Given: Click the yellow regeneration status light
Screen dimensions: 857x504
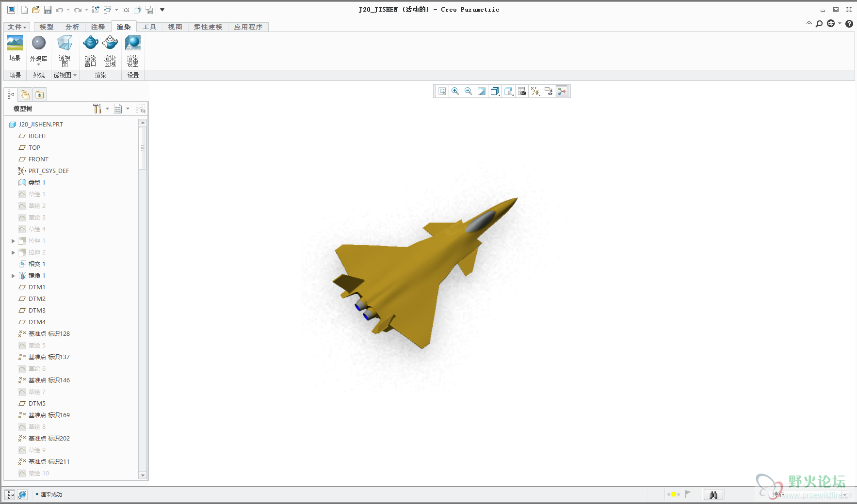Looking at the screenshot, I should [673, 494].
